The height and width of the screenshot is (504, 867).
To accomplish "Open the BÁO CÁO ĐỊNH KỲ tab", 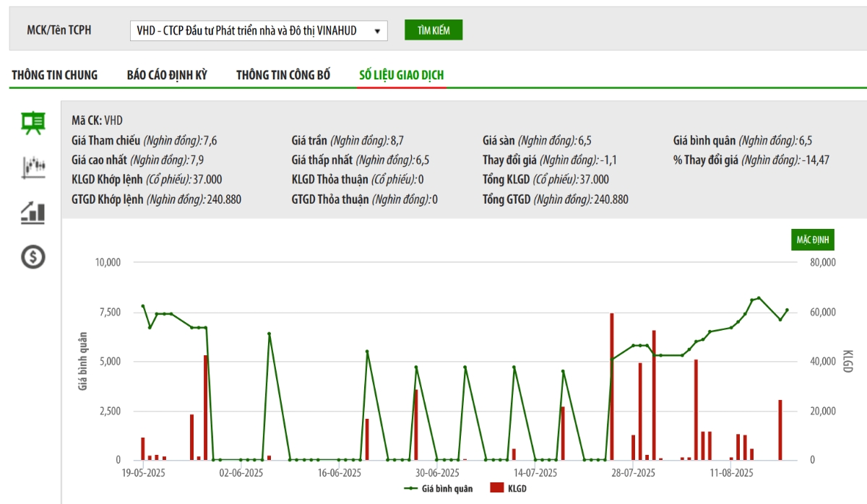I will [x=167, y=75].
